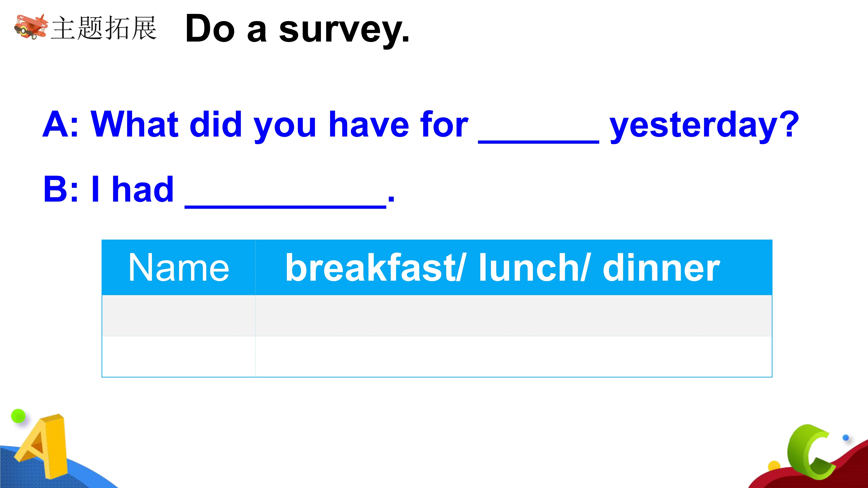Viewport: 868px width, 488px height.
Task: Click the yellow ball beside letter C
Action: (774, 466)
